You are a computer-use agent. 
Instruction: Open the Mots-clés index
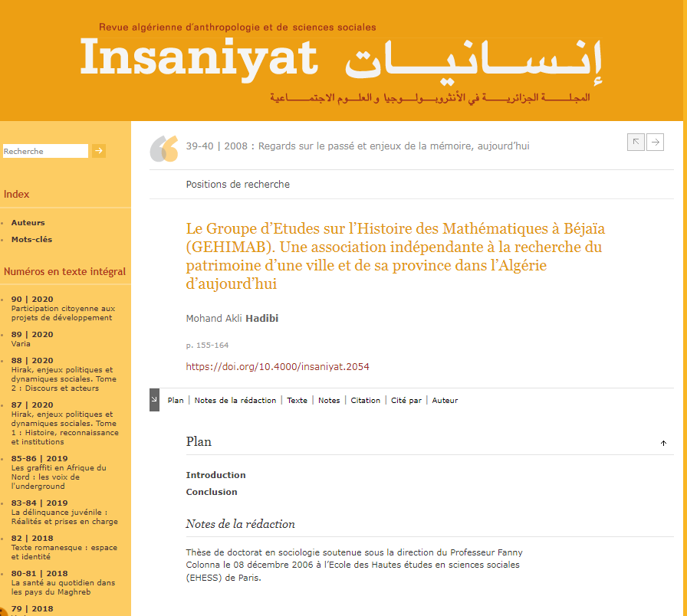click(31, 240)
